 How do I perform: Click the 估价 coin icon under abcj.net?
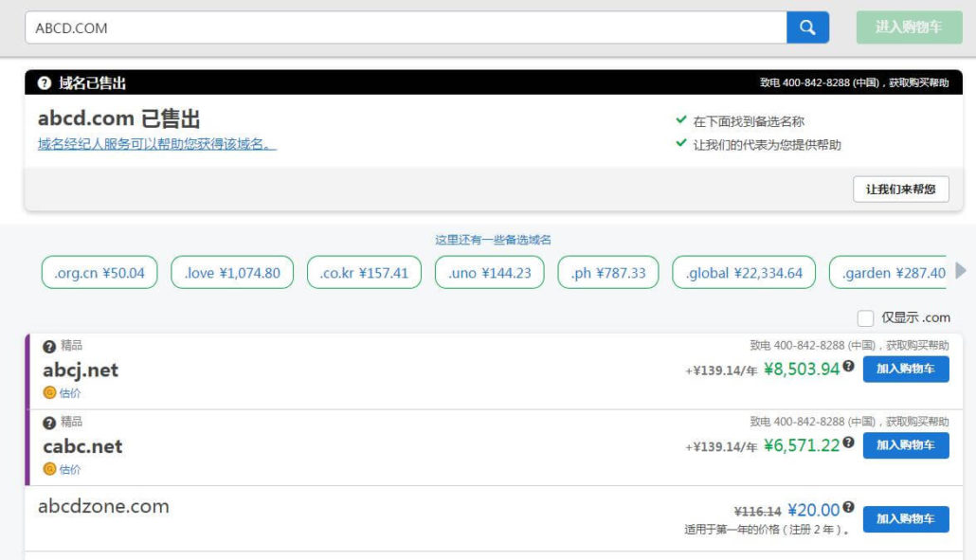click(x=49, y=392)
